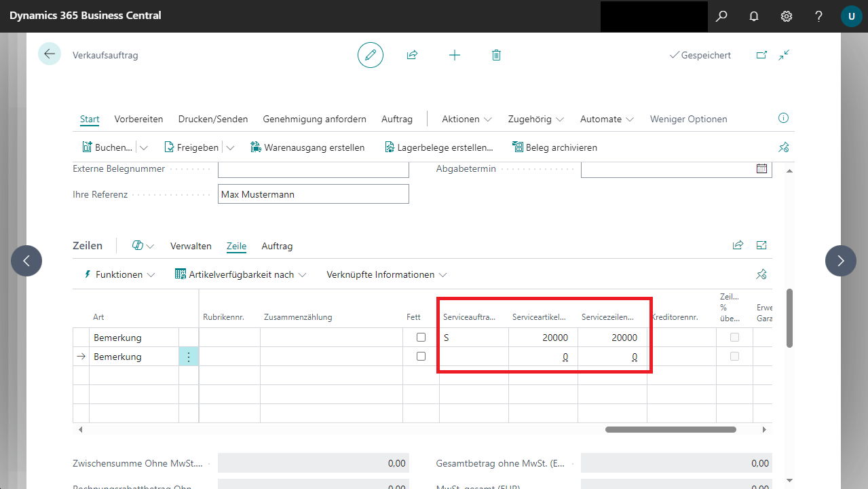Switch to the Vorbereiten tab
868x489 pixels.
[x=138, y=119]
